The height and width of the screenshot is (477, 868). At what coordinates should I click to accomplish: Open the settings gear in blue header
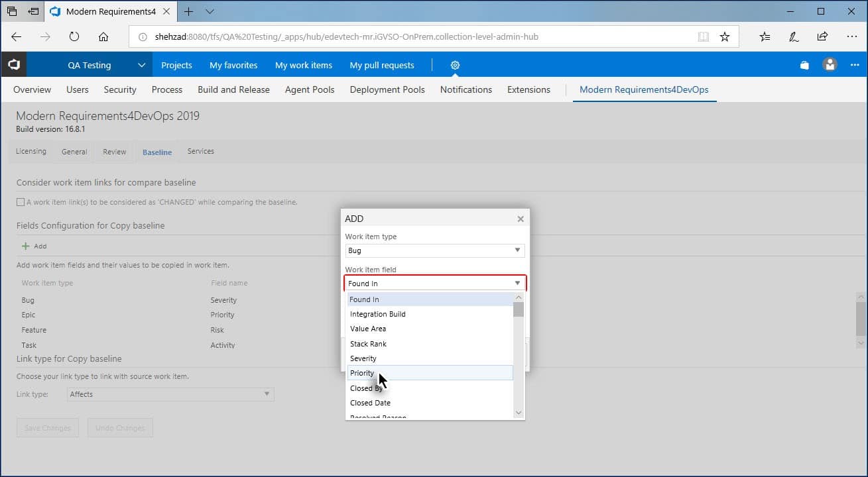pyautogui.click(x=455, y=65)
